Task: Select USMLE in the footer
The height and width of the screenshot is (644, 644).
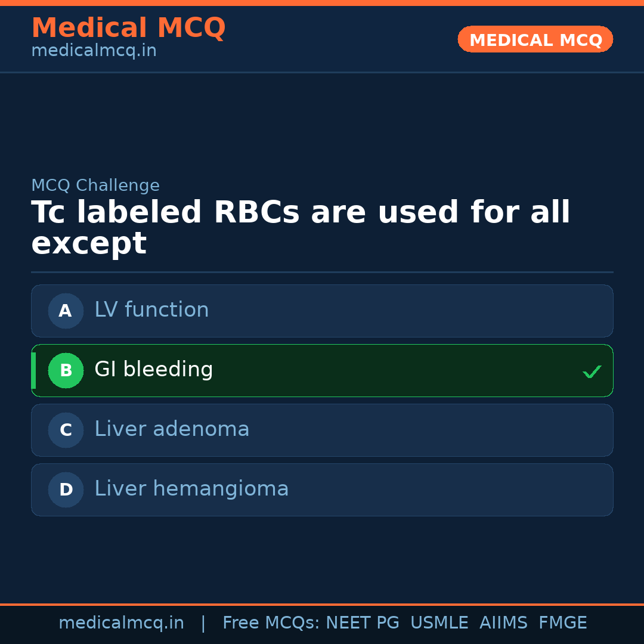Action: pos(439,623)
